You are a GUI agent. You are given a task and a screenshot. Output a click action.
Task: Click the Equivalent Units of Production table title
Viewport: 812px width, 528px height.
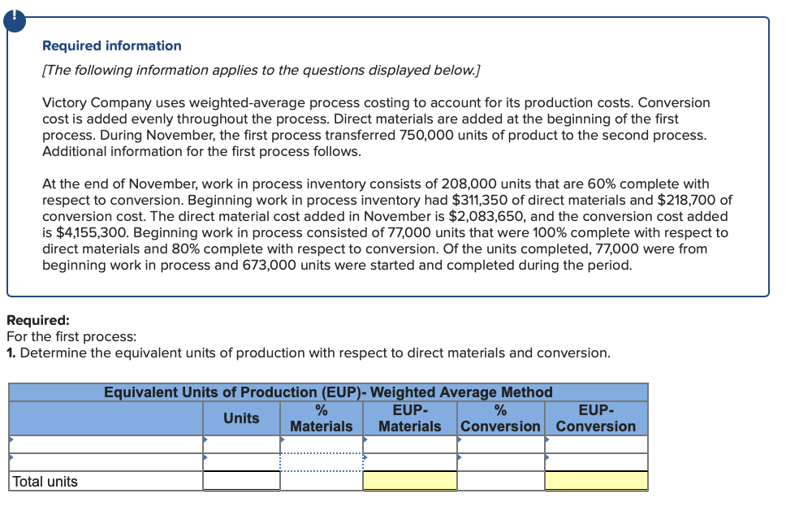coord(328,392)
